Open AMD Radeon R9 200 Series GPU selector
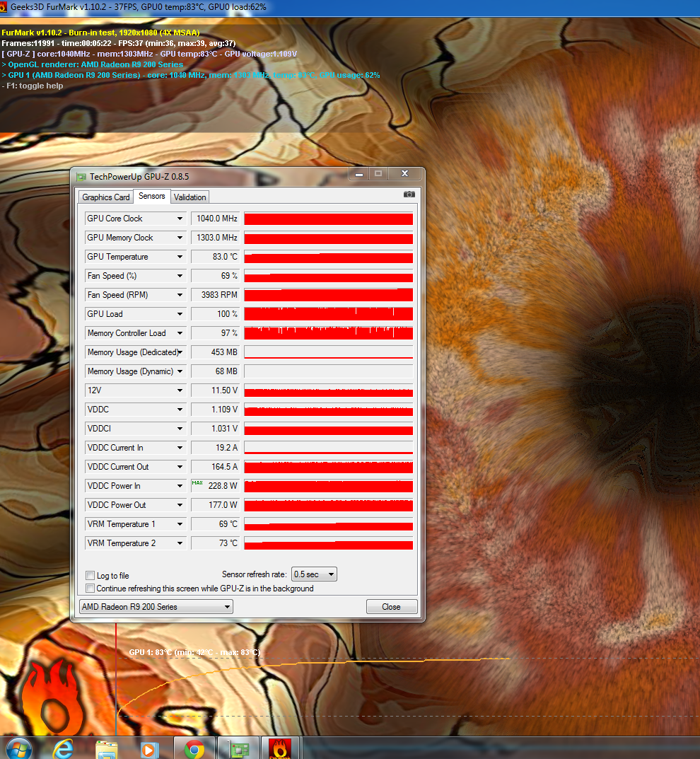This screenshot has height=759, width=700. [156, 606]
